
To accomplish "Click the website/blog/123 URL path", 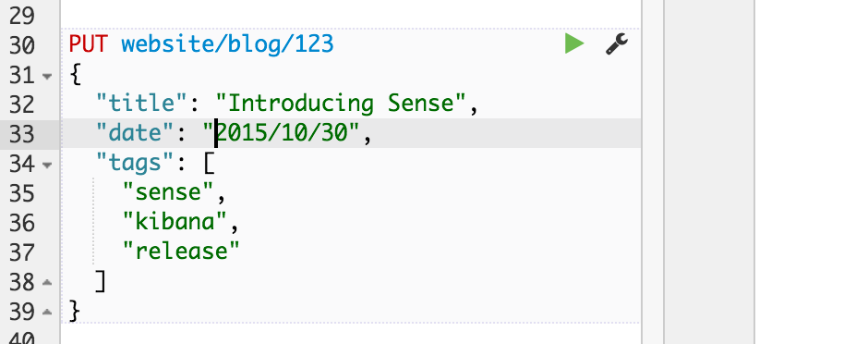I will coord(227,43).
